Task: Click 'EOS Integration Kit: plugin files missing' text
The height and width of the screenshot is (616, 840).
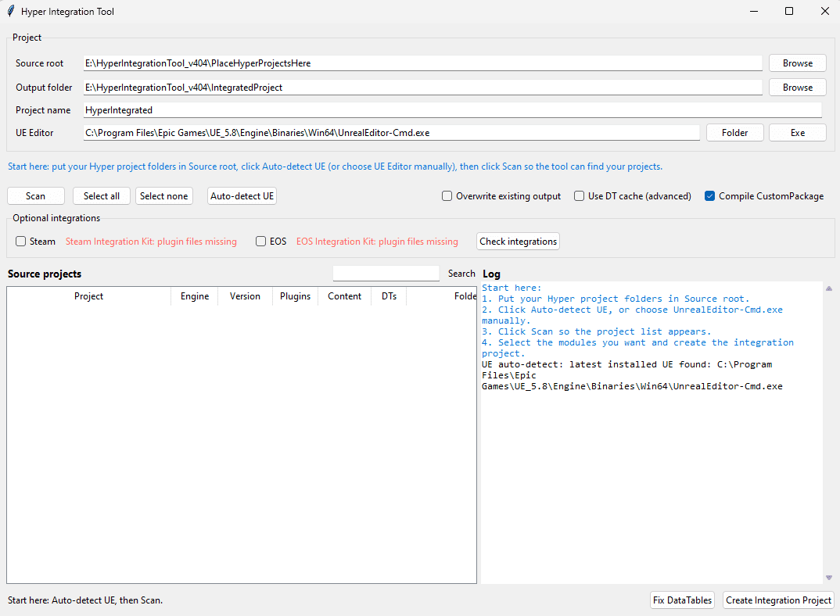Action: pyautogui.click(x=377, y=242)
